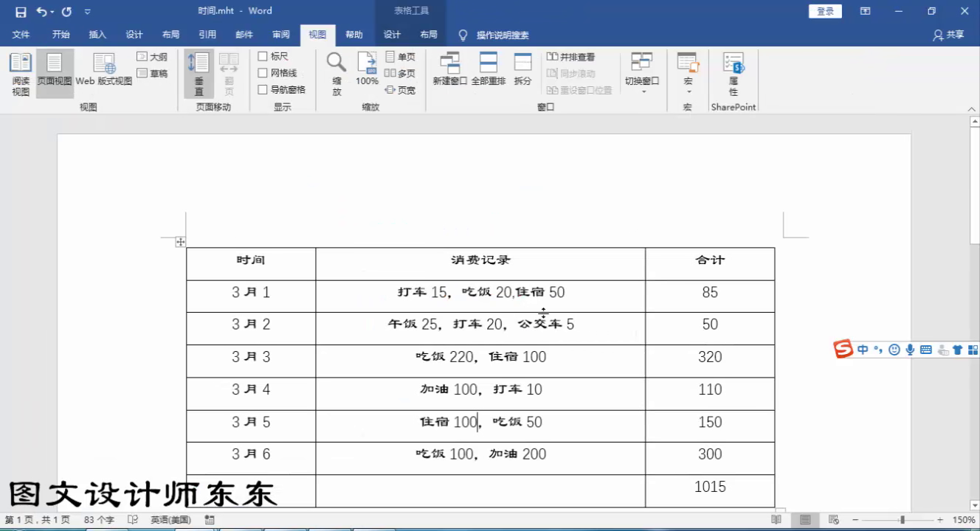Switch to the Review tab
Viewport: 980px width, 531px height.
tap(280, 35)
